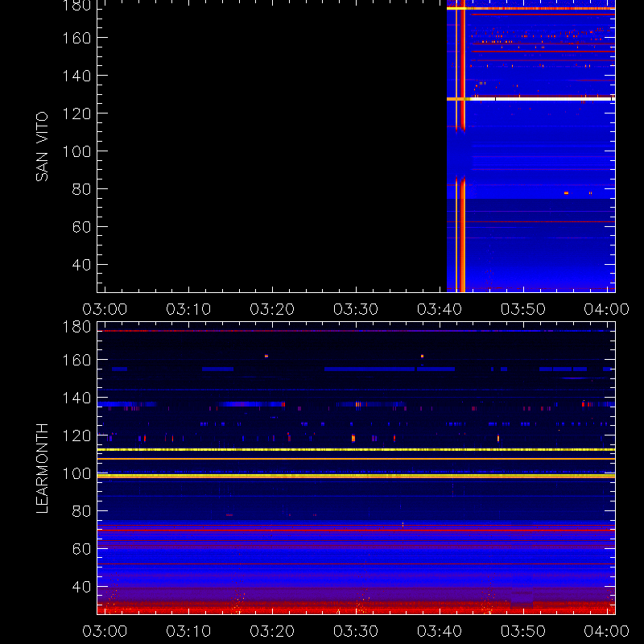
Task: Click the LEARMONTH axis label
Action: click(x=42, y=469)
